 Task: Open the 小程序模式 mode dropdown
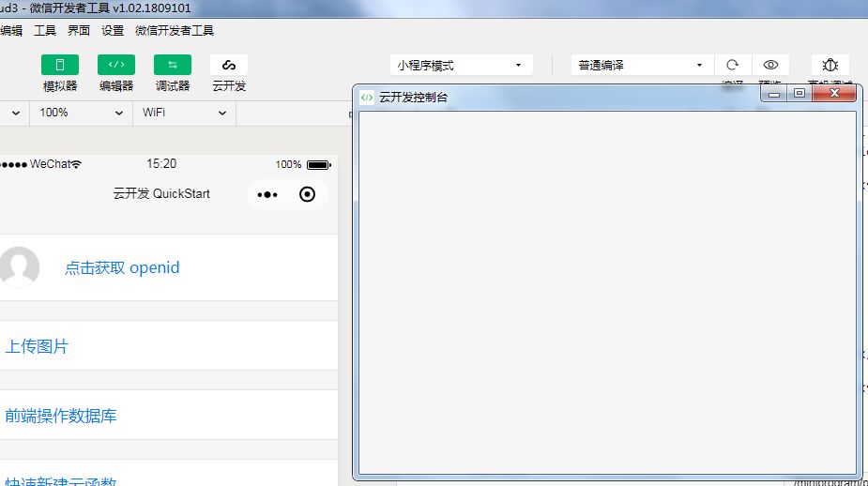(x=461, y=66)
